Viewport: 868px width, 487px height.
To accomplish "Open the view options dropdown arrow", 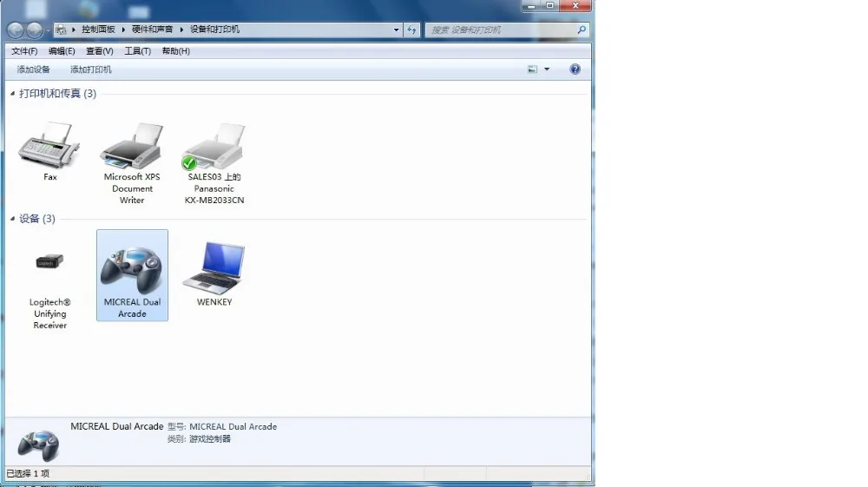I will (547, 69).
